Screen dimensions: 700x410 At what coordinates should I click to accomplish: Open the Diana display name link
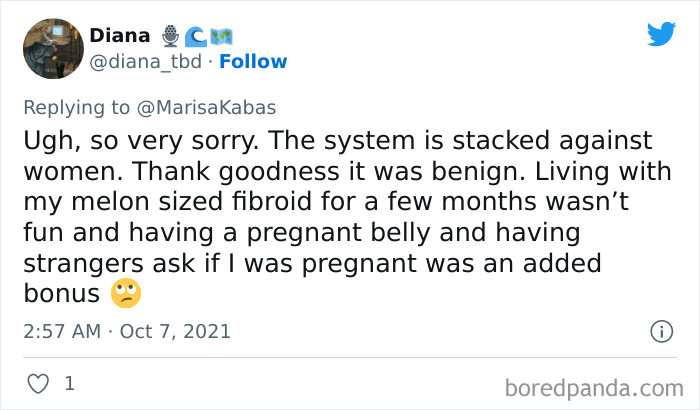120,35
